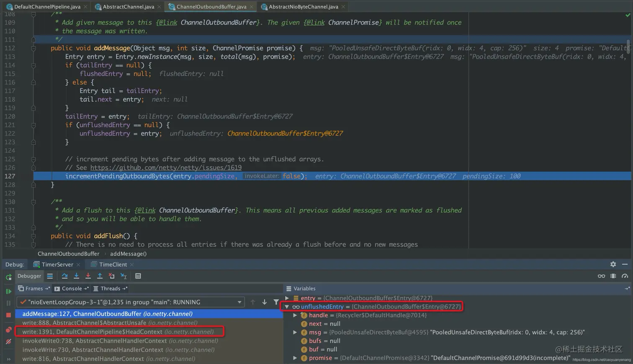Select the addMessage:127 stack frame
Image resolution: width=633 pixels, height=364 pixels.
tap(149, 314)
